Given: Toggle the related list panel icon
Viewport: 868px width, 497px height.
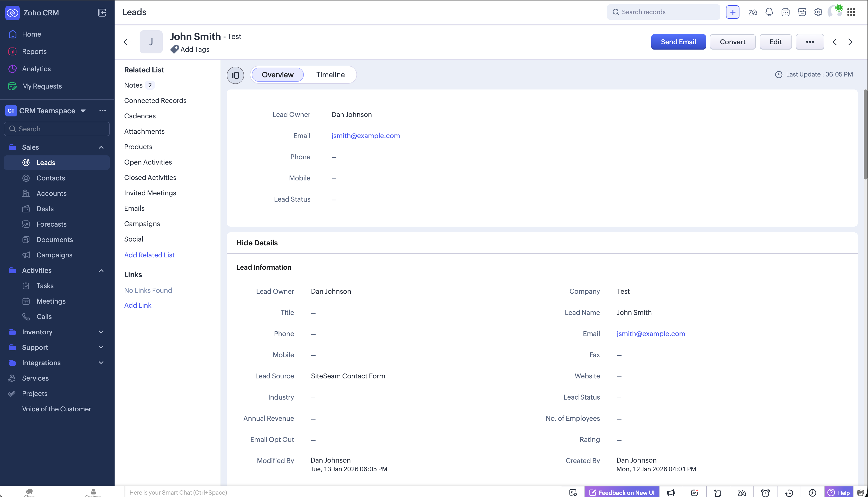Looking at the screenshot, I should click(235, 75).
